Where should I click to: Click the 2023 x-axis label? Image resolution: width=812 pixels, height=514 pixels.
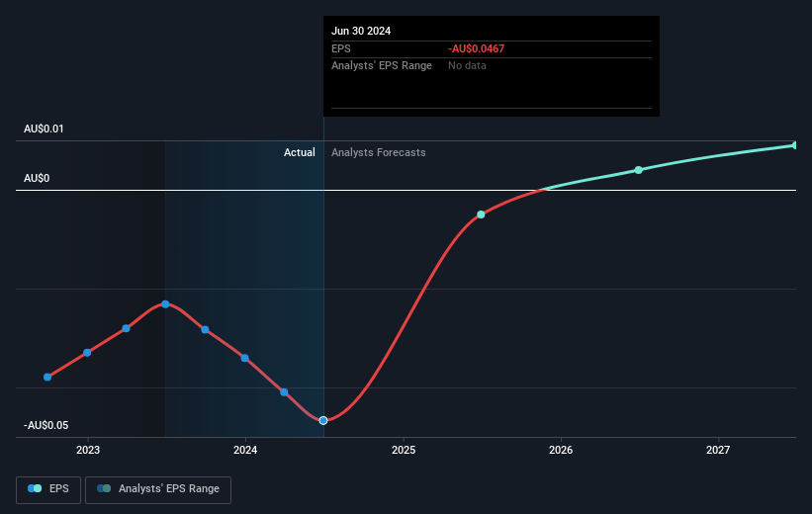coord(88,450)
